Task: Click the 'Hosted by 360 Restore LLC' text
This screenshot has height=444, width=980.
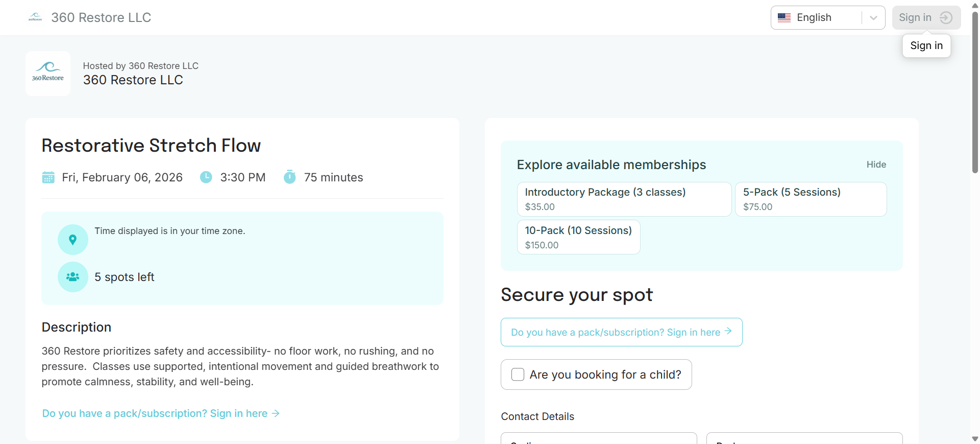Action: [x=140, y=66]
